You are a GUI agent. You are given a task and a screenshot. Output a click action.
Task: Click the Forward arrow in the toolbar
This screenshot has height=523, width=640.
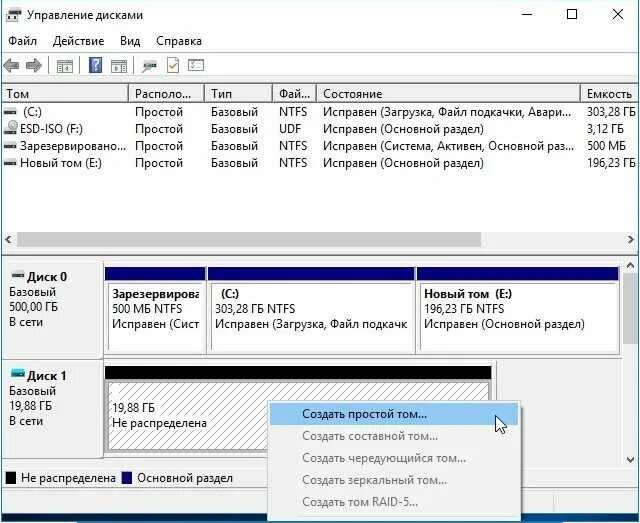[x=33, y=65]
